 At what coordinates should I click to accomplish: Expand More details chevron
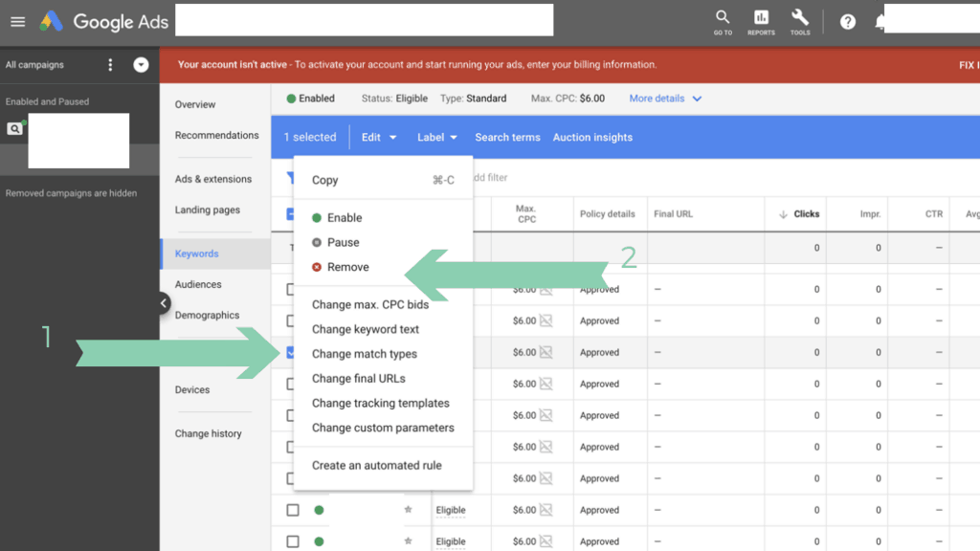(x=697, y=99)
